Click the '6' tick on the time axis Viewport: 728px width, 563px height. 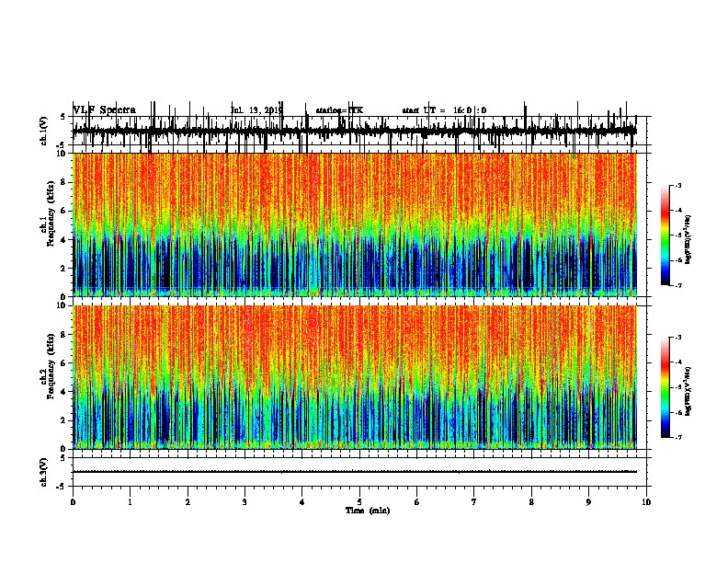(x=417, y=502)
